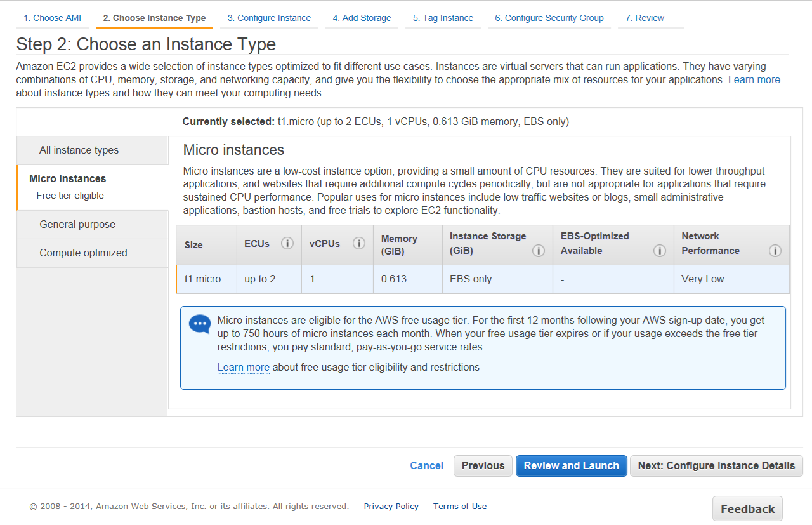812x525 pixels.
Task: Click Next: Configure Instance Details
Action: (x=716, y=466)
